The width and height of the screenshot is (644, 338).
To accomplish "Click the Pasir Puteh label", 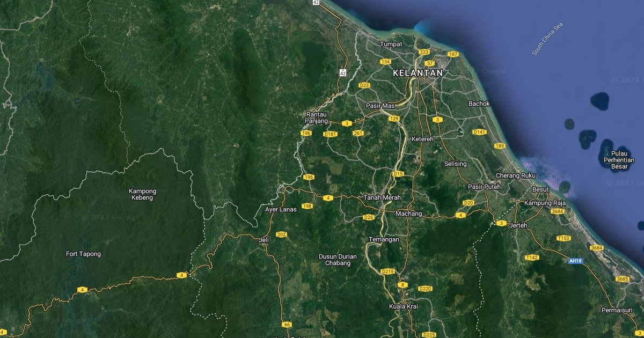I will click(484, 187).
